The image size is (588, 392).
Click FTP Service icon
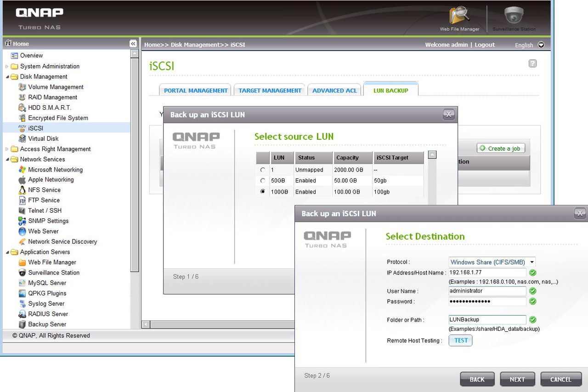coord(22,200)
